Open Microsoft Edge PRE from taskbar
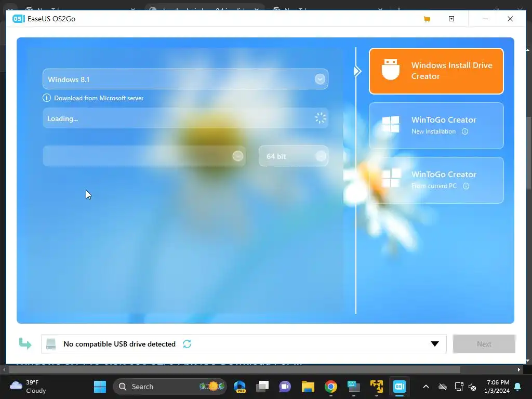This screenshot has width=532, height=399. coord(240,387)
